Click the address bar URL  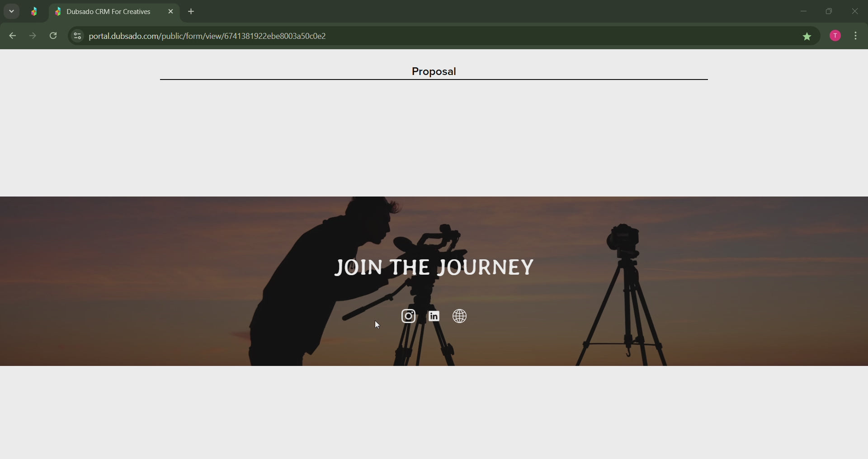point(208,36)
